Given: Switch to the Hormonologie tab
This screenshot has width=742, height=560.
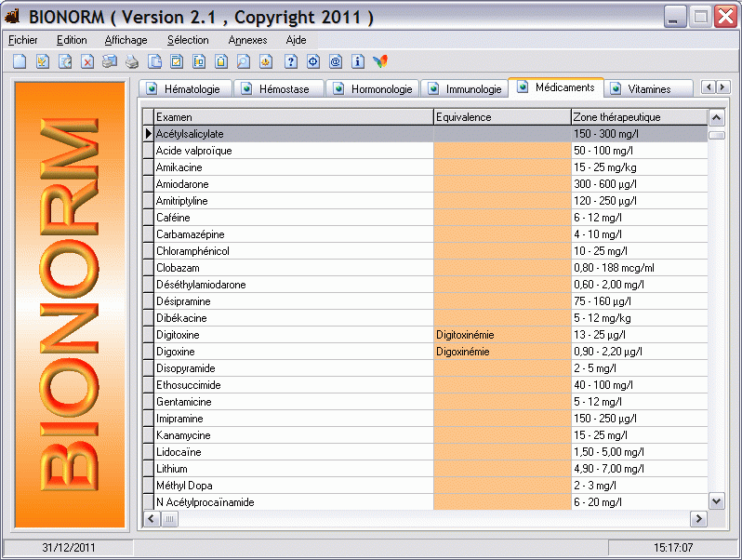Looking at the screenshot, I should pyautogui.click(x=372, y=89).
